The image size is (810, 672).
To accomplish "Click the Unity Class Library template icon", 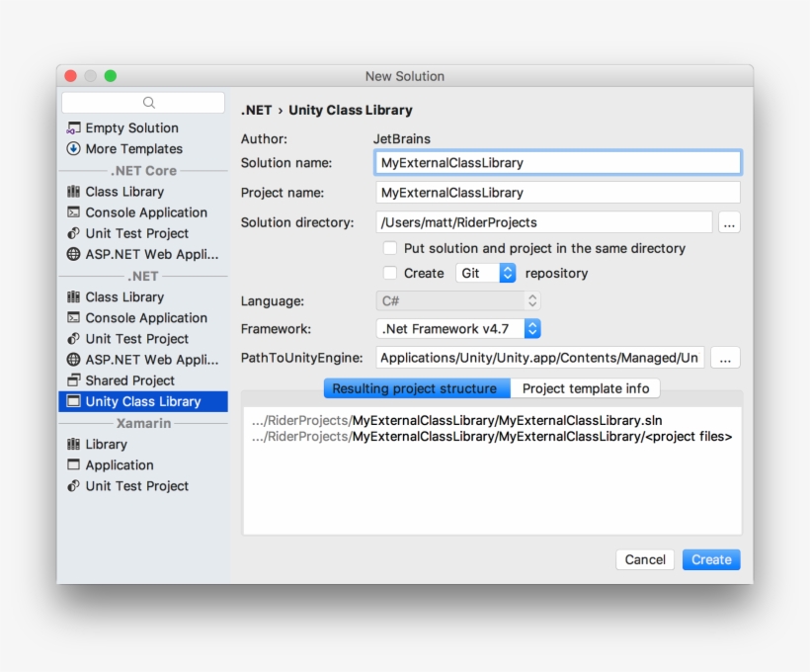I will coord(74,401).
